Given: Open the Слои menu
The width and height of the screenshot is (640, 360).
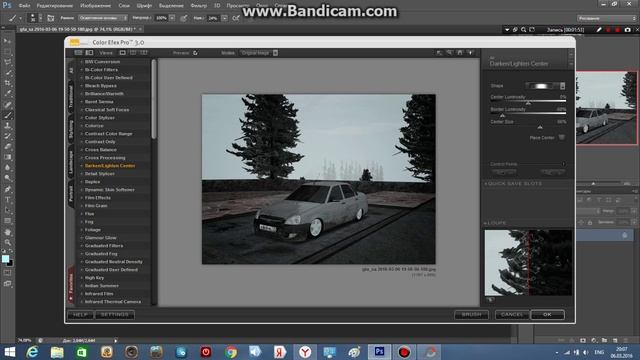Looking at the screenshot, I should (x=124, y=6).
